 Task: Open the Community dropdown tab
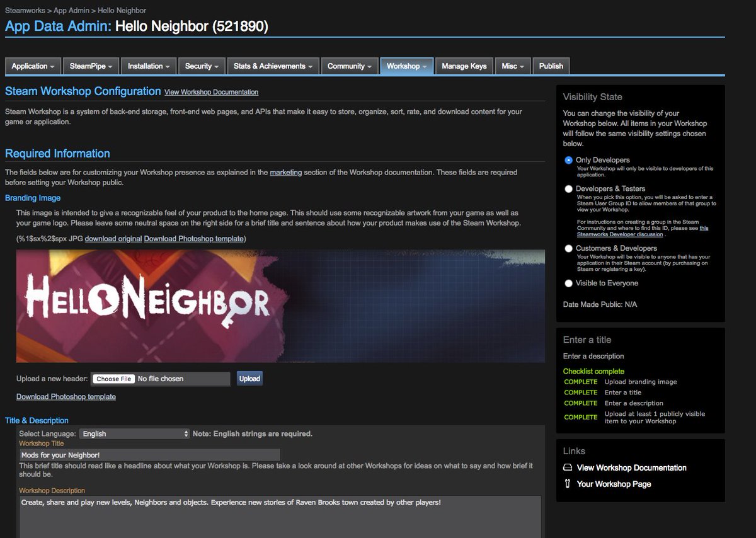click(x=350, y=66)
